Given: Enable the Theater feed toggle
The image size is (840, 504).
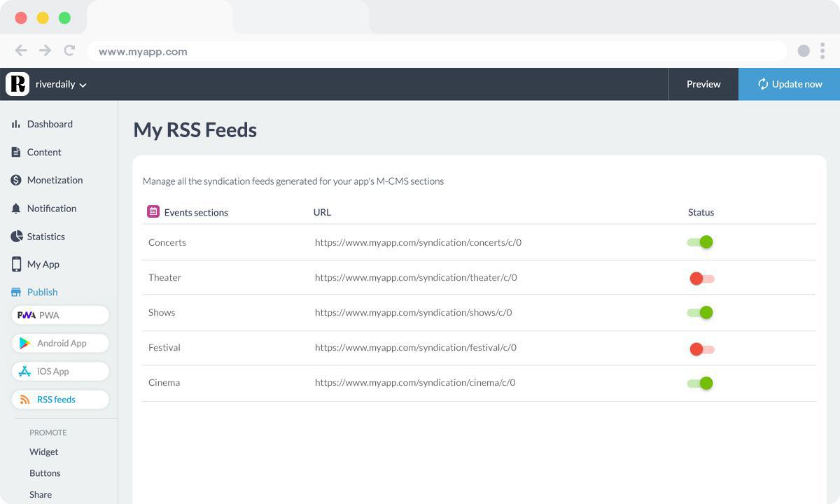Looking at the screenshot, I should (701, 279).
